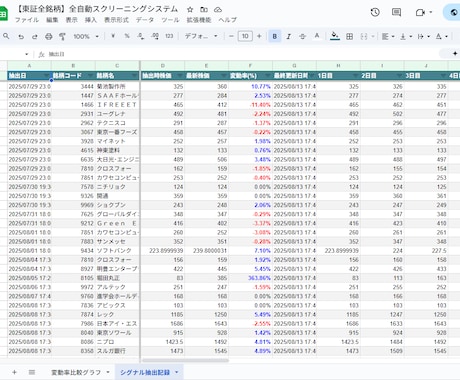Screen dimensions: 460x380
Task: Star this spreadsheet document
Action: pos(190,10)
